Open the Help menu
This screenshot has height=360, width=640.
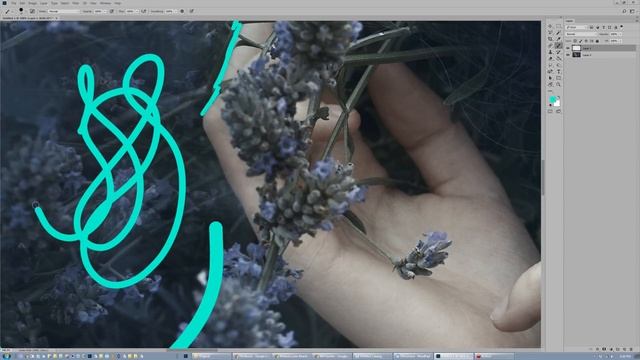click(118, 3)
